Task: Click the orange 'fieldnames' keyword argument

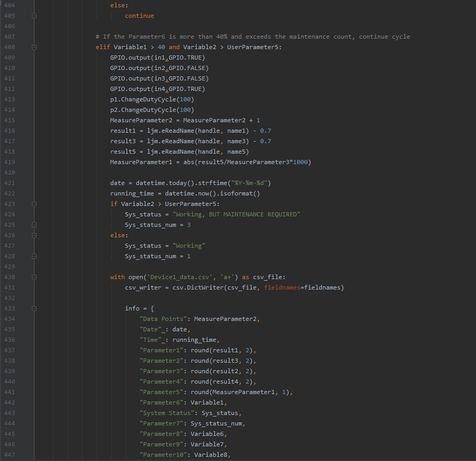Action: tap(282, 287)
